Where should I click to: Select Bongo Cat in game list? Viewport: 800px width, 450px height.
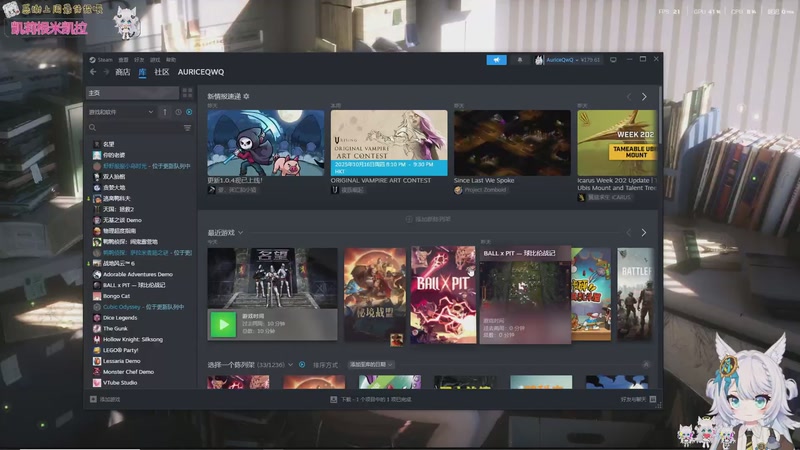116,296
